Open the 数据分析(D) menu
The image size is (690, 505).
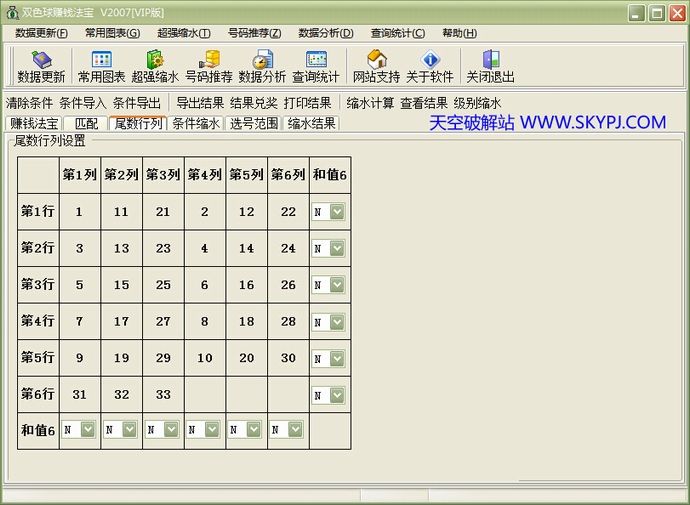(x=326, y=33)
